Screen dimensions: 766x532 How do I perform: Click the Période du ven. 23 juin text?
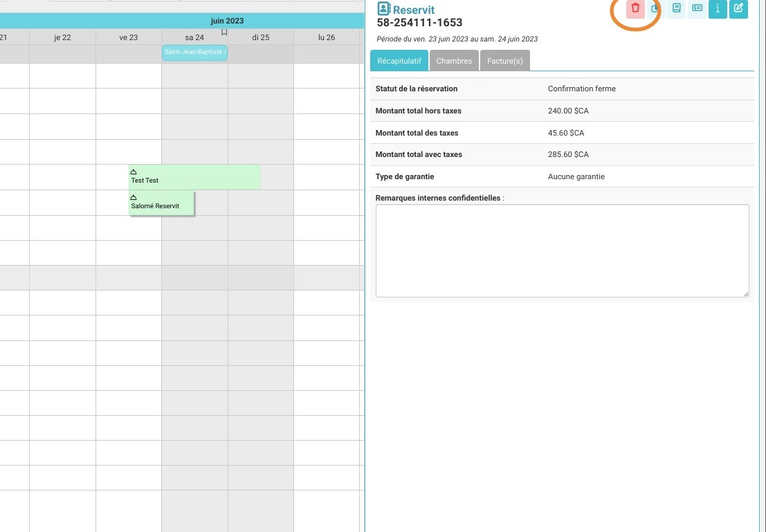pyautogui.click(x=457, y=39)
